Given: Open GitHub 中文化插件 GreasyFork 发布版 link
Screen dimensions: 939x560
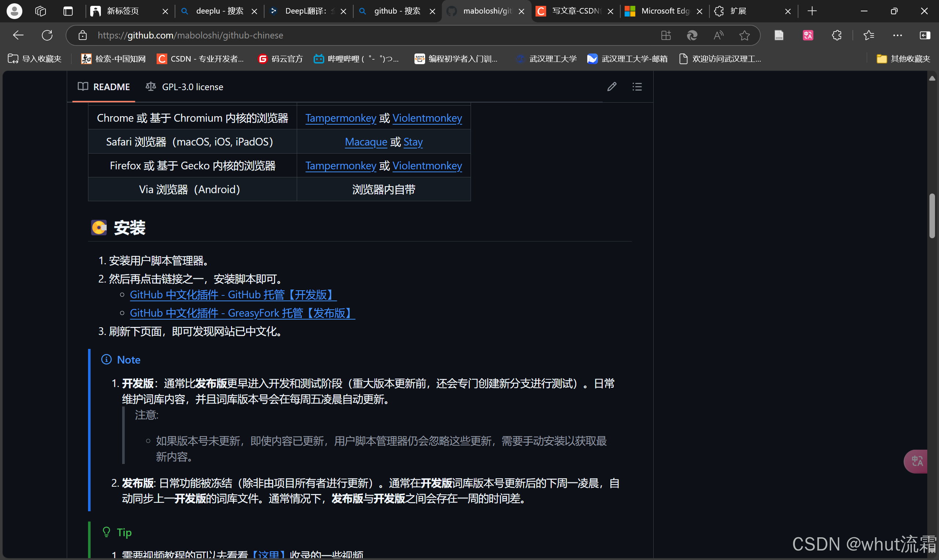Looking at the screenshot, I should tap(242, 313).
